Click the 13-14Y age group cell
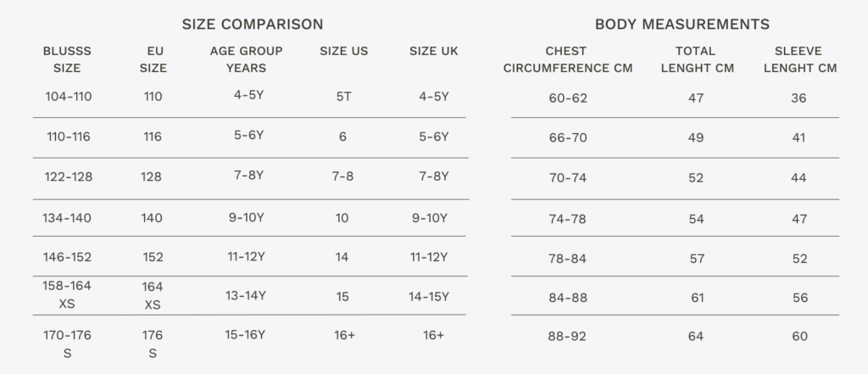This screenshot has width=868, height=374. (x=248, y=296)
